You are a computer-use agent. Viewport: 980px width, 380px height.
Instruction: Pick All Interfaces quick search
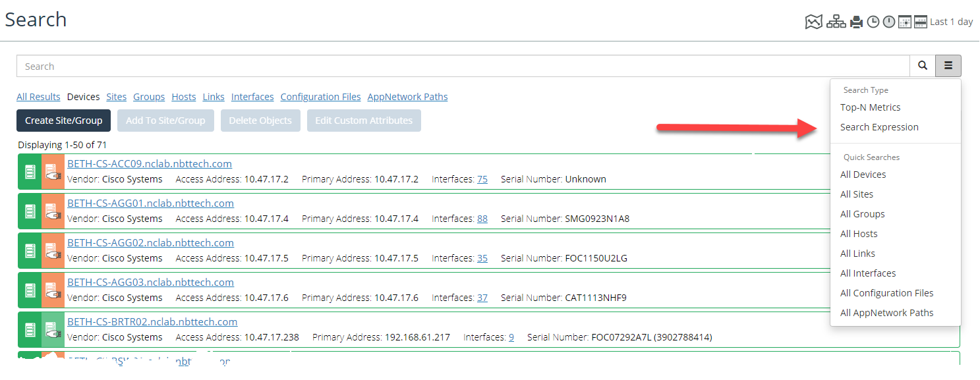868,273
